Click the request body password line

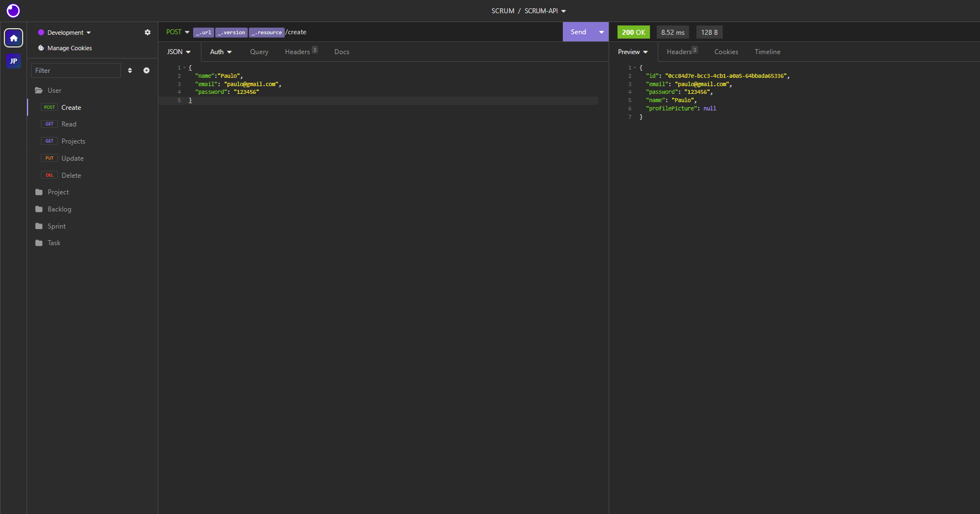click(x=227, y=92)
